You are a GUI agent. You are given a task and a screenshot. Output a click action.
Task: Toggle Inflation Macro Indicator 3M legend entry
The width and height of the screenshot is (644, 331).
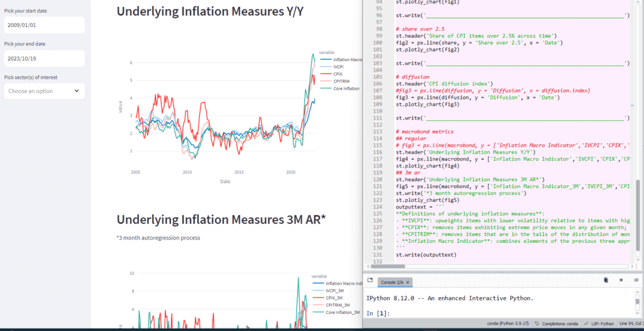tap(337, 283)
